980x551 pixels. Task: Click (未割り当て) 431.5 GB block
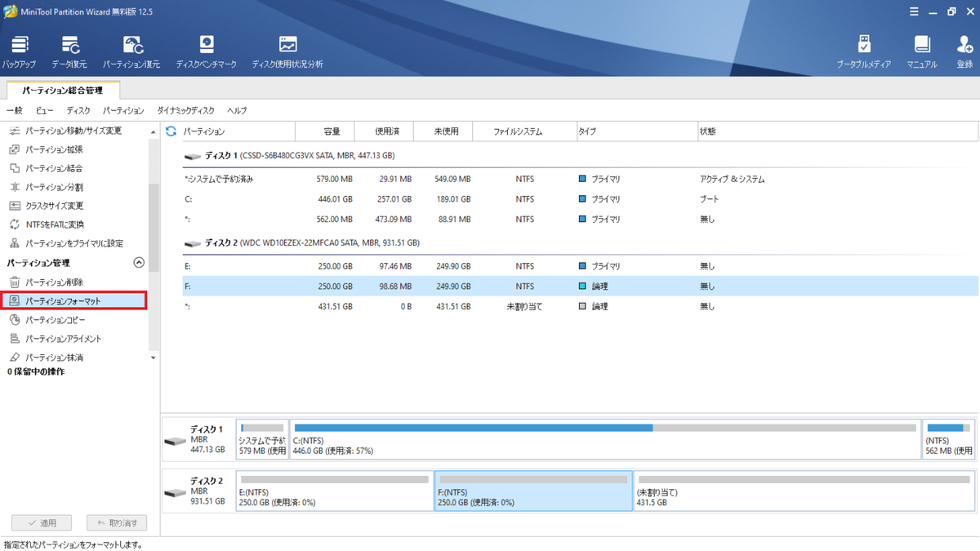[x=804, y=491]
